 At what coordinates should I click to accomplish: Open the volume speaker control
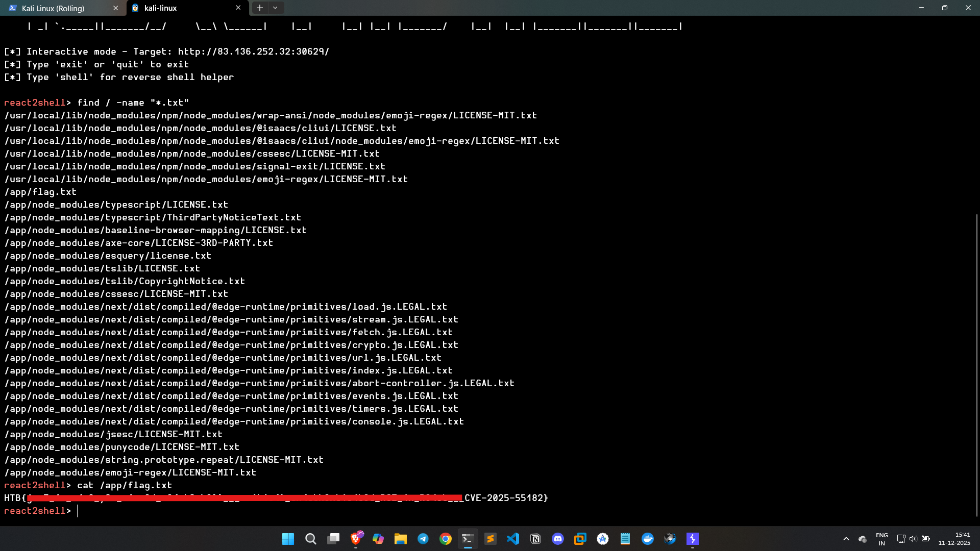(x=913, y=539)
